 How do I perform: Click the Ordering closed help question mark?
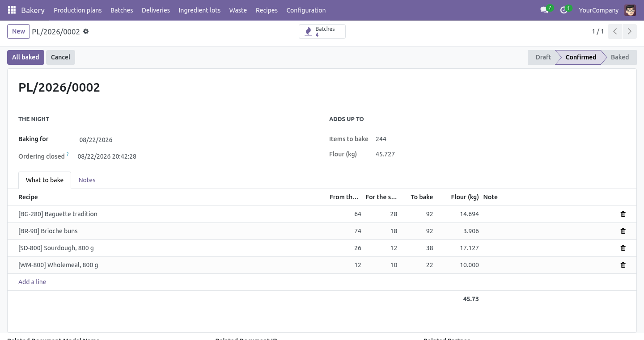(68, 154)
